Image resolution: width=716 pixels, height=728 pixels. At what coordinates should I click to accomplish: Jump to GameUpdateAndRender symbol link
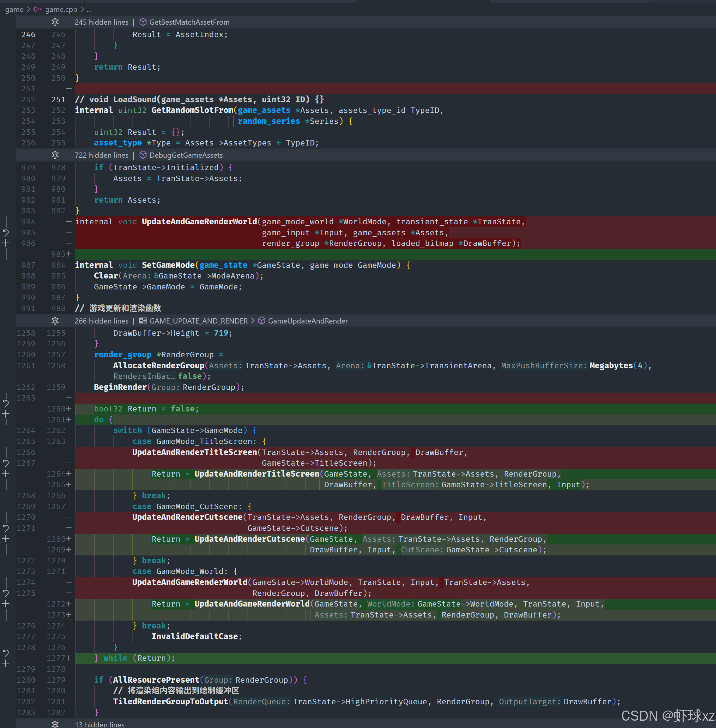(x=307, y=321)
